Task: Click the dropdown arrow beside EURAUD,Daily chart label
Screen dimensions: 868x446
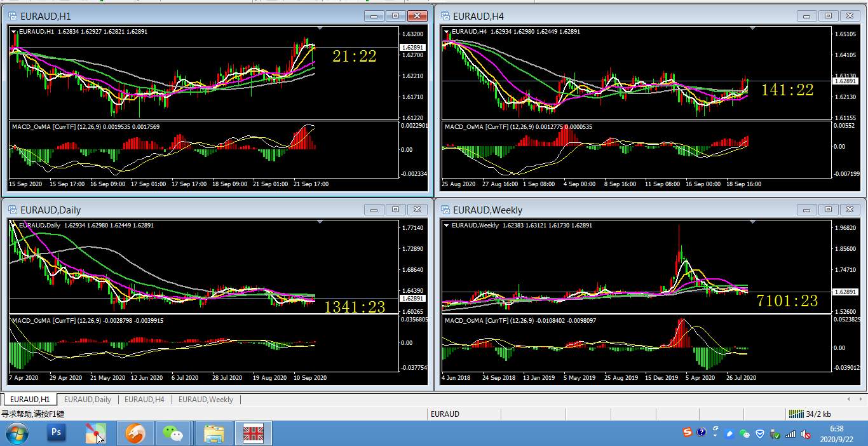Action: point(14,225)
